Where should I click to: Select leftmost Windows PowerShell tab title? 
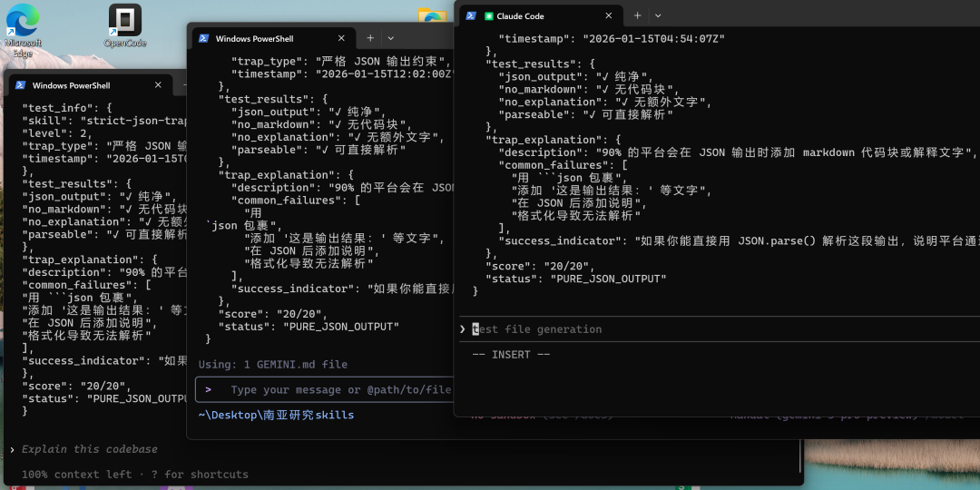(72, 85)
